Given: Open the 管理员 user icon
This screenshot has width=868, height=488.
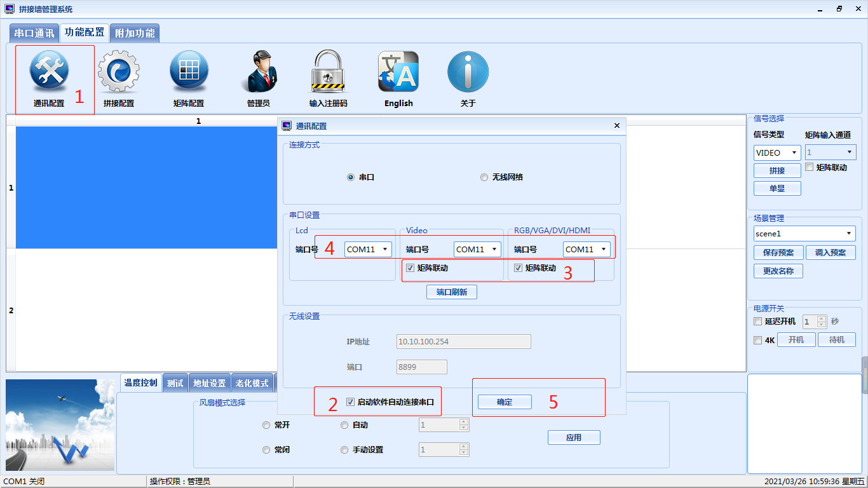Looking at the screenshot, I should pos(259,72).
